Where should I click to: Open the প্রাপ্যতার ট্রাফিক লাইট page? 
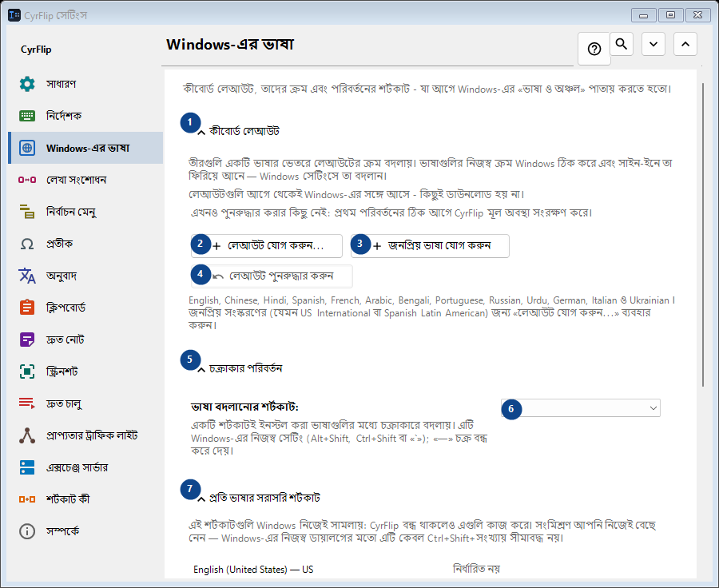85,435
